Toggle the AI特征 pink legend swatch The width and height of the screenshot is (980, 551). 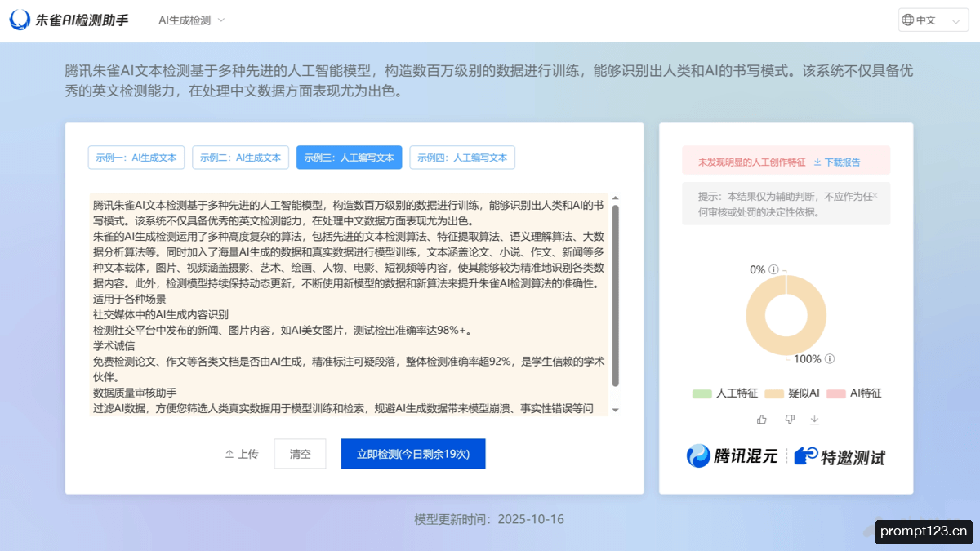click(x=835, y=393)
